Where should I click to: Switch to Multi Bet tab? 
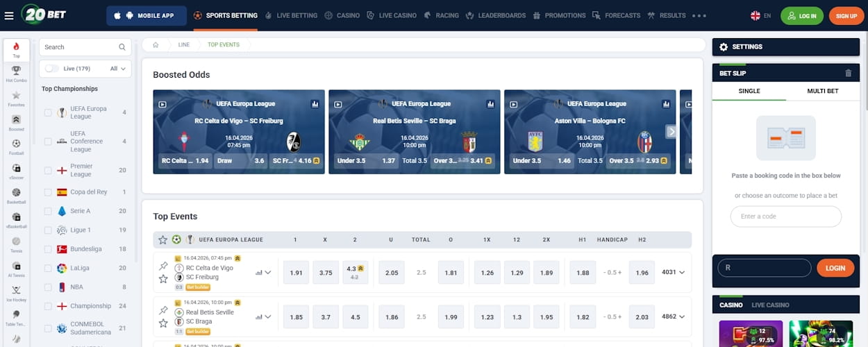click(822, 91)
